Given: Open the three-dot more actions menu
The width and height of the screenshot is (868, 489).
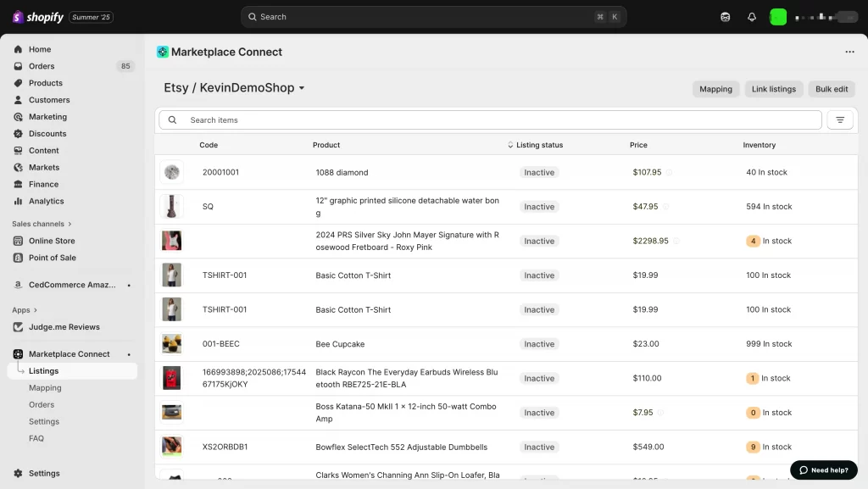Looking at the screenshot, I should (x=849, y=52).
